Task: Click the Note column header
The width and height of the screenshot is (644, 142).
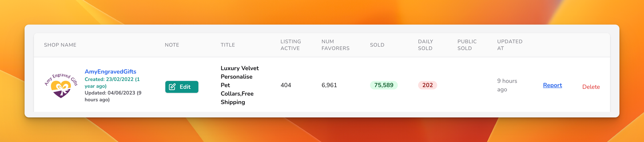Action: (x=172, y=45)
